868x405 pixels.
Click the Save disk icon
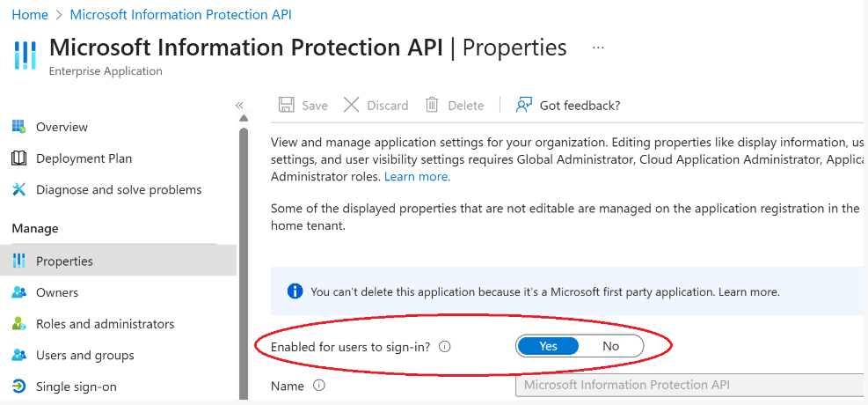click(286, 105)
